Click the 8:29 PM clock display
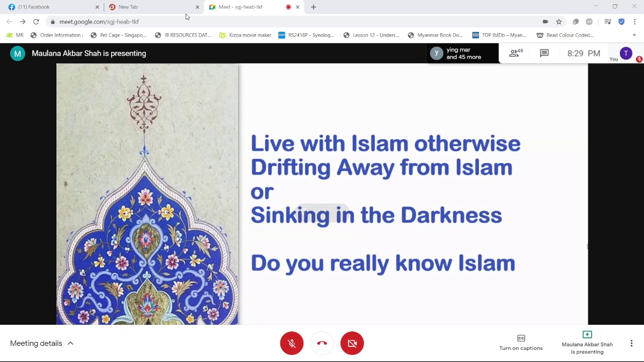This screenshot has width=644, height=362. coord(584,53)
